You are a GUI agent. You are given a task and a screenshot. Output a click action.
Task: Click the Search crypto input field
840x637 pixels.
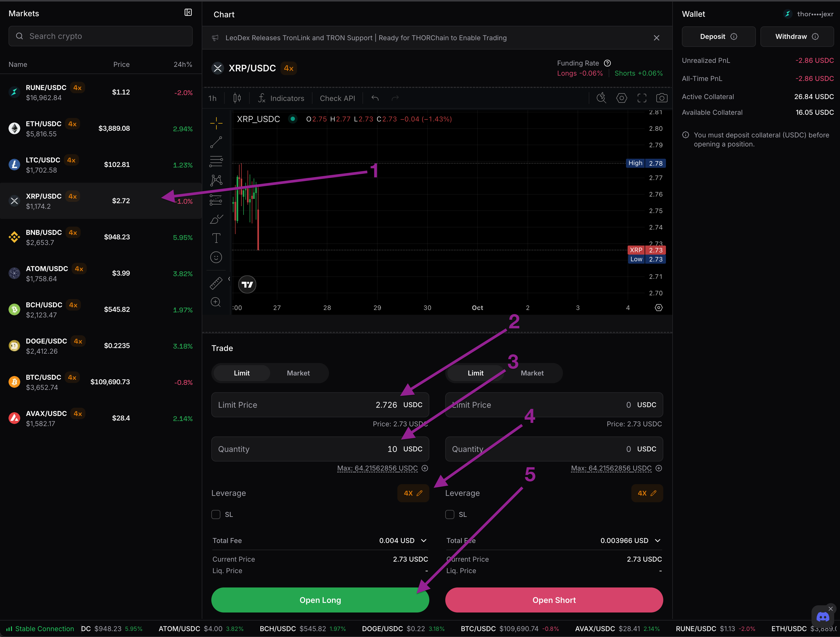(101, 36)
